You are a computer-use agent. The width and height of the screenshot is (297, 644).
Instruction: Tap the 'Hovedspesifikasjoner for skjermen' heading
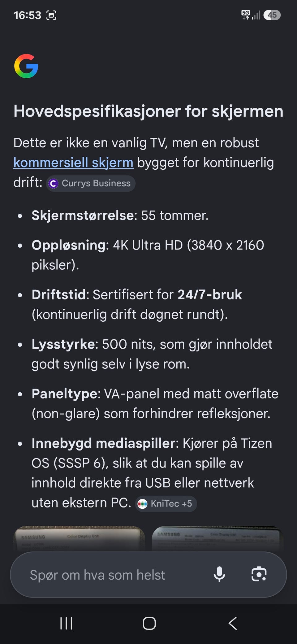(148, 111)
